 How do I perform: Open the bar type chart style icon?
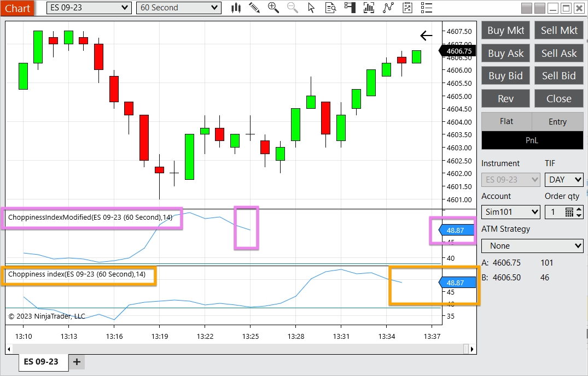(236, 8)
